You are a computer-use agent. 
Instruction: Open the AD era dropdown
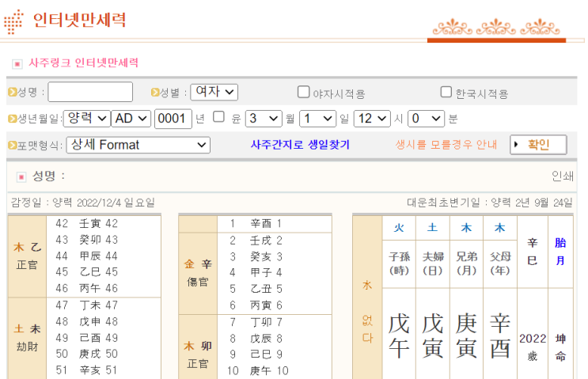coord(131,119)
